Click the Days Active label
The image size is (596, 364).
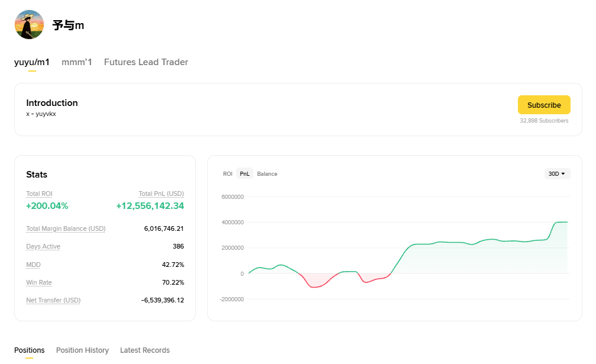43,246
